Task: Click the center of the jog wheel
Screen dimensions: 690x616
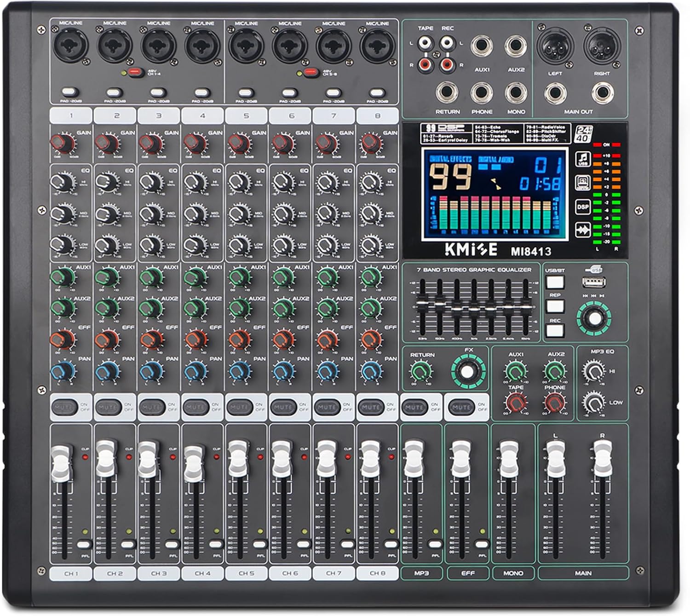Action: (595, 317)
